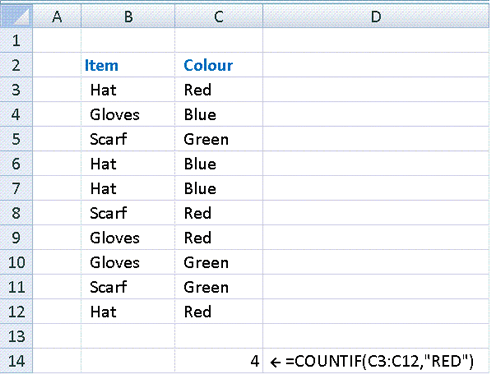
Task: Select column C header
Action: [x=219, y=16]
